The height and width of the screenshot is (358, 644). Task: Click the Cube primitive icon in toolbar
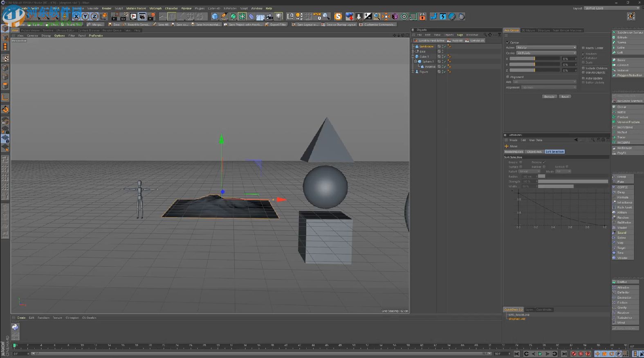tap(215, 16)
